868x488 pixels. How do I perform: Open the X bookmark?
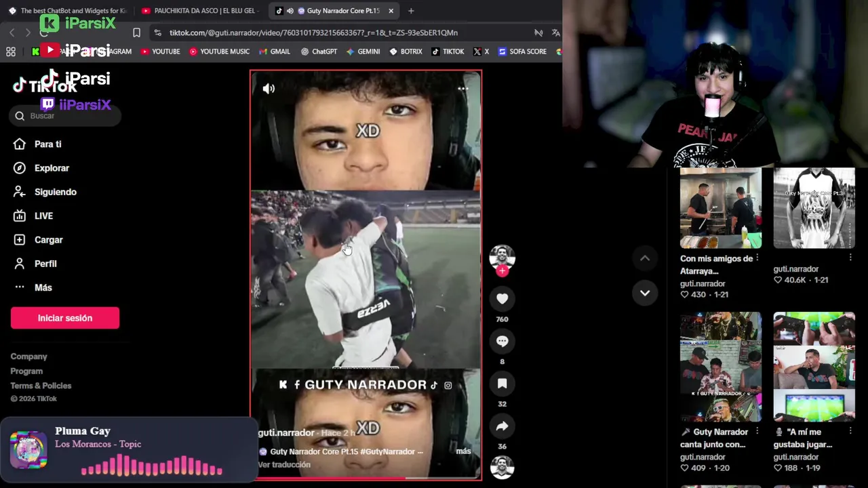481,52
